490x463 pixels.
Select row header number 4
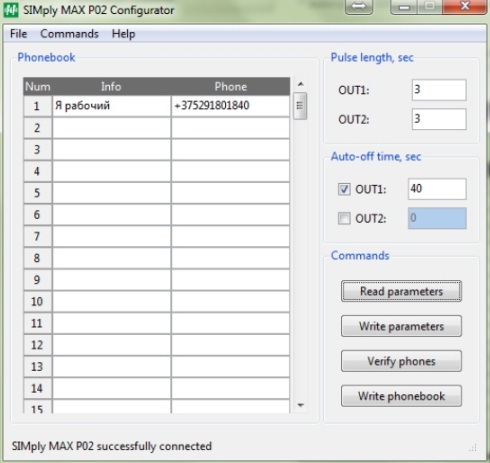(x=38, y=171)
